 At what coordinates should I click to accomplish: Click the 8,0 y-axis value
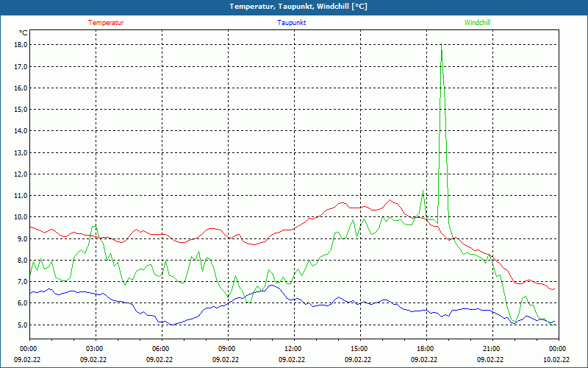coord(22,260)
